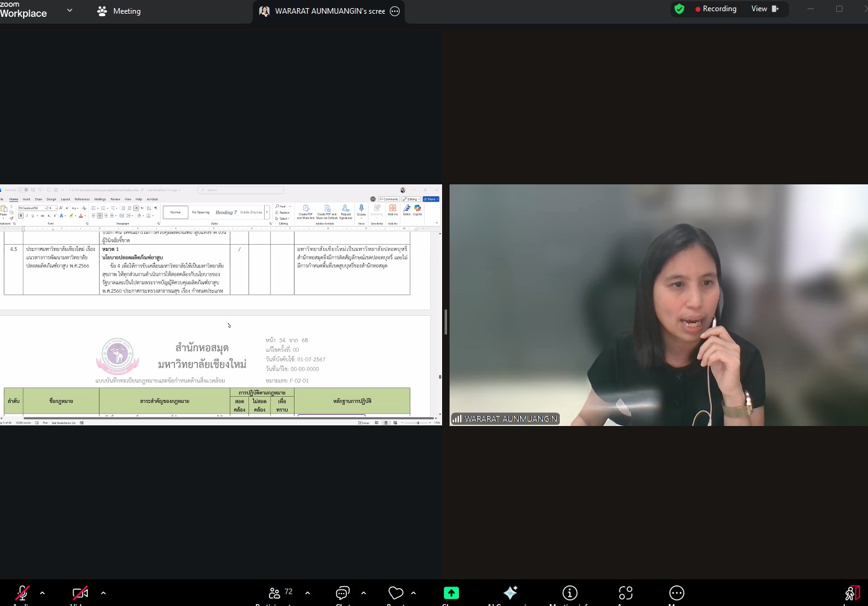Unmute the microphone in Zoom toolbar
Screen dimensions: 868x606
pyautogui.click(x=22, y=593)
